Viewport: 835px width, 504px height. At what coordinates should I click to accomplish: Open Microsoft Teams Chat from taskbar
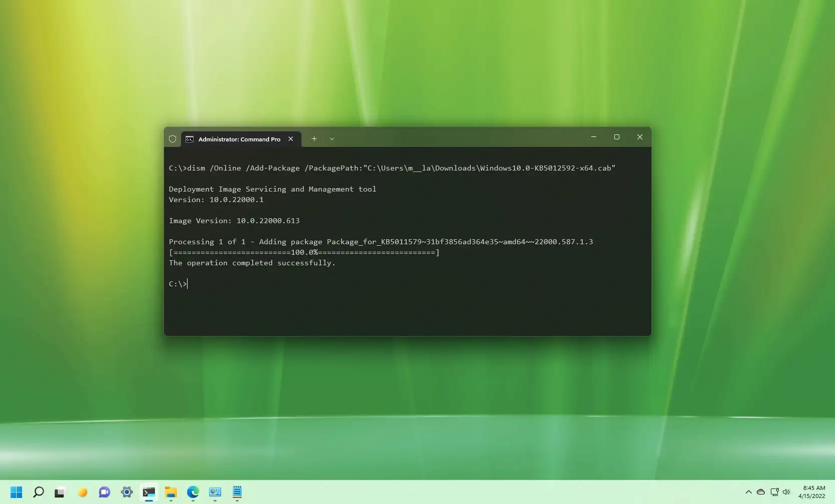click(104, 492)
